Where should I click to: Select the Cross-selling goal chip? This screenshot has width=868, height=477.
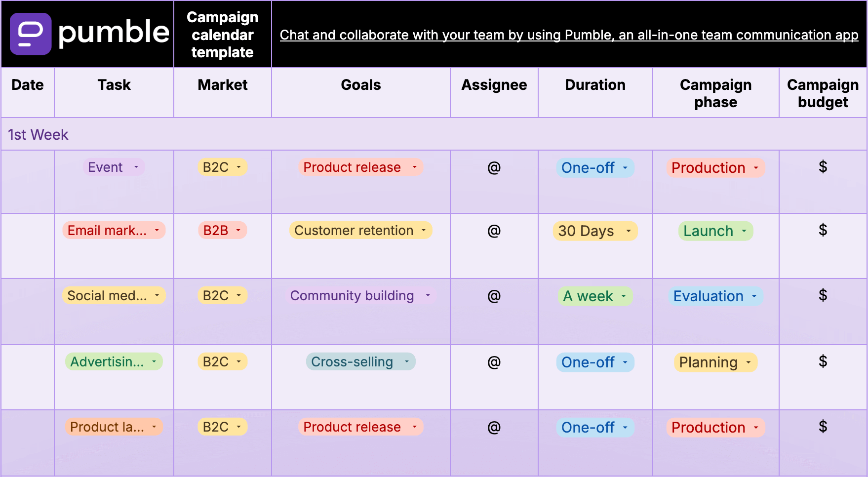pos(360,362)
